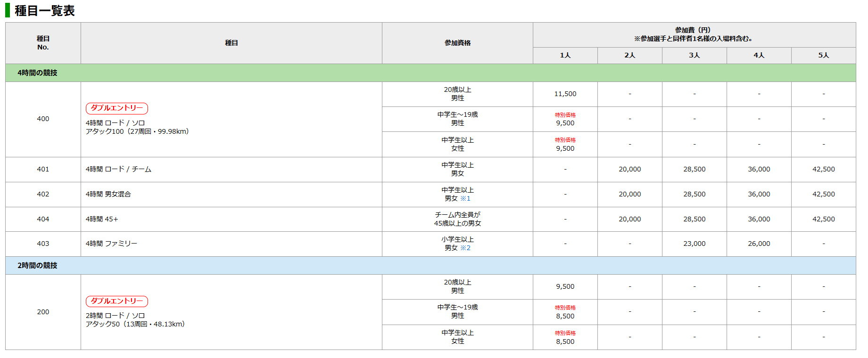The width and height of the screenshot is (868, 358).
Task: Click the 4時間 45+ event name
Action: point(102,219)
